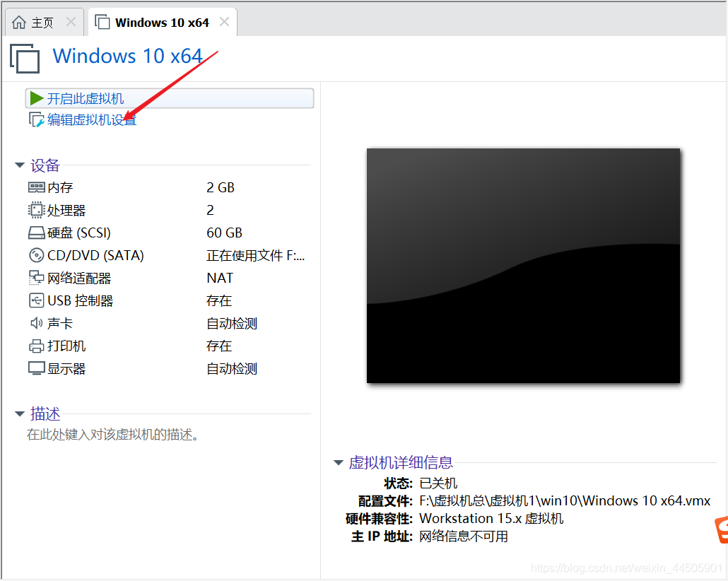
Task: Click the CD/DVD disc icon
Action: pos(37,255)
